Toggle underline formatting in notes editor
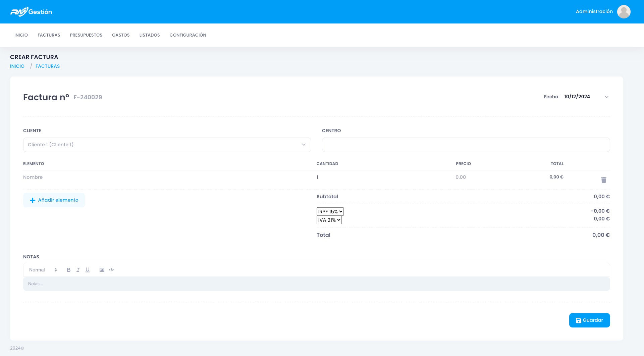Viewport: 644px width, 356px height. click(88, 270)
